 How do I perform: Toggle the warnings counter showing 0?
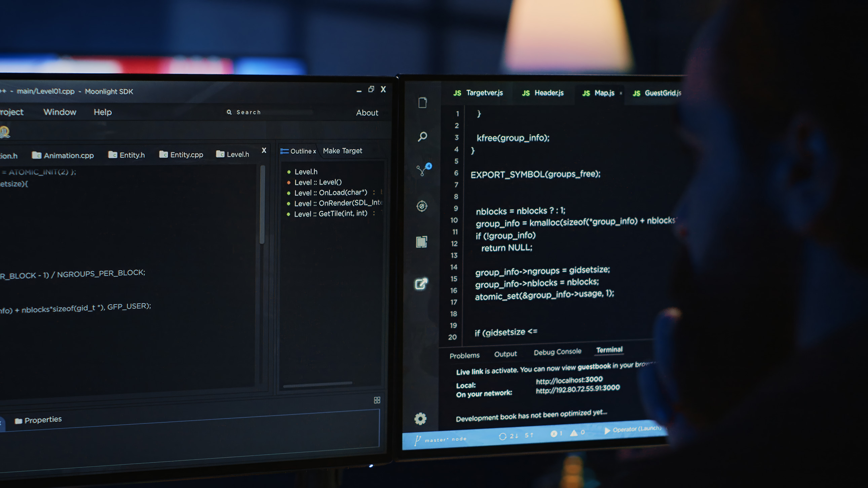point(577,433)
